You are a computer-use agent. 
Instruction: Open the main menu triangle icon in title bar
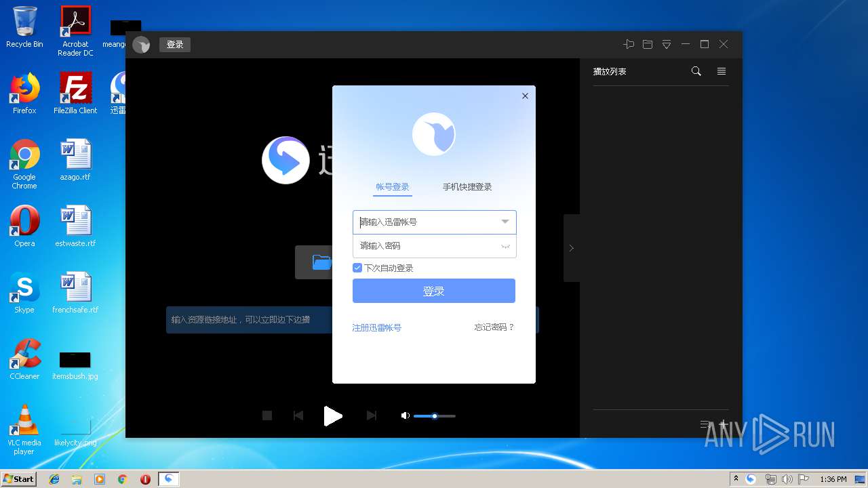click(667, 44)
